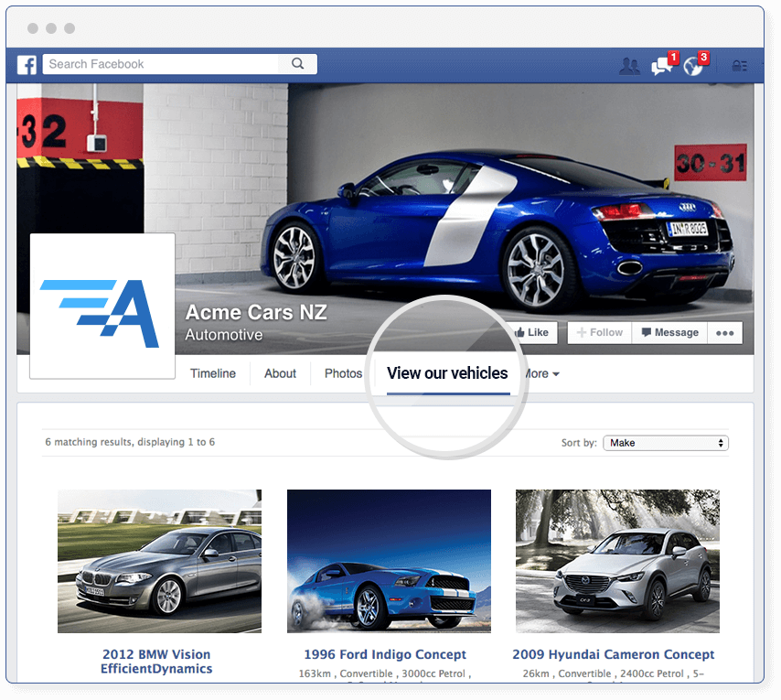Open the privacy lock shortcuts icon
Viewport: 781px width, 700px height.
[x=739, y=65]
